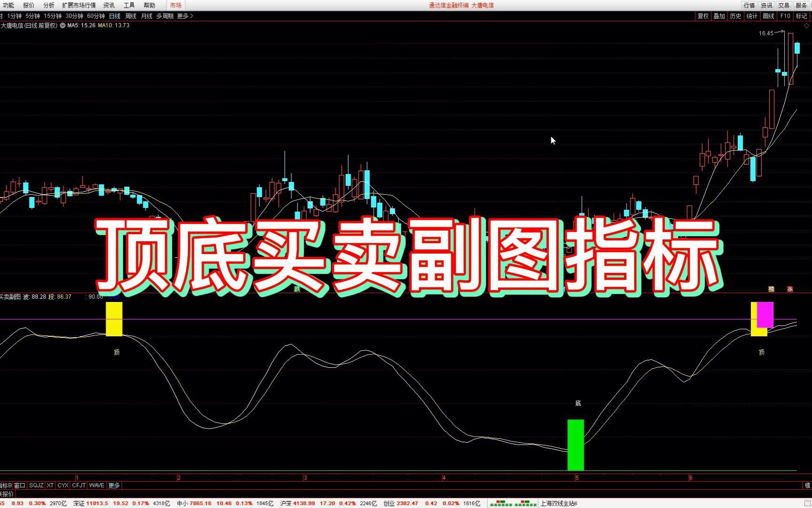Open the 画线 drawing tools

pos(768,16)
